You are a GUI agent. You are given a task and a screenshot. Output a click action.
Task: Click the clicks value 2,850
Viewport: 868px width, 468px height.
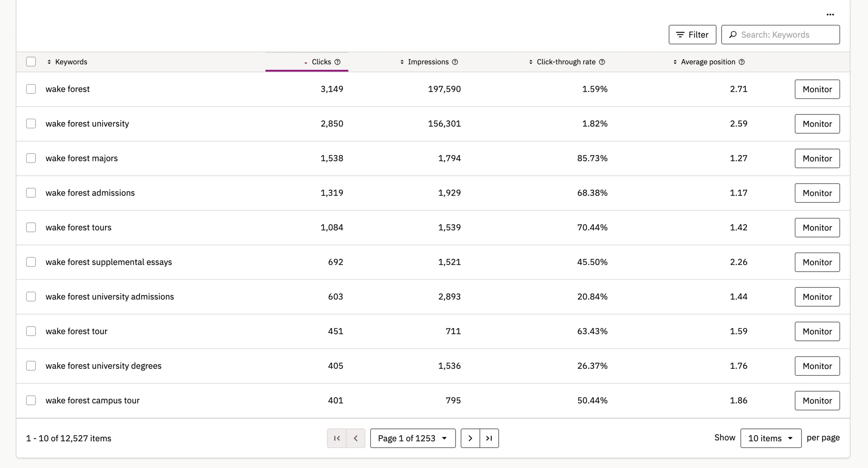332,124
